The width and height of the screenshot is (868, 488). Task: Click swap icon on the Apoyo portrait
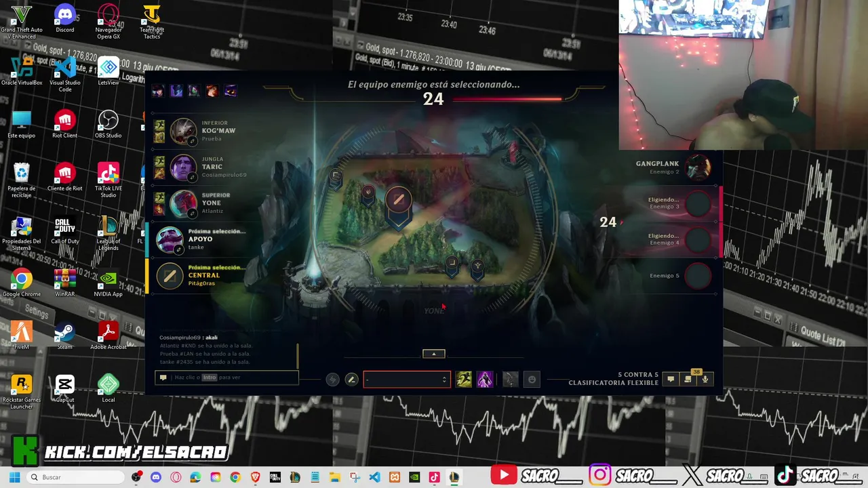[179, 249]
